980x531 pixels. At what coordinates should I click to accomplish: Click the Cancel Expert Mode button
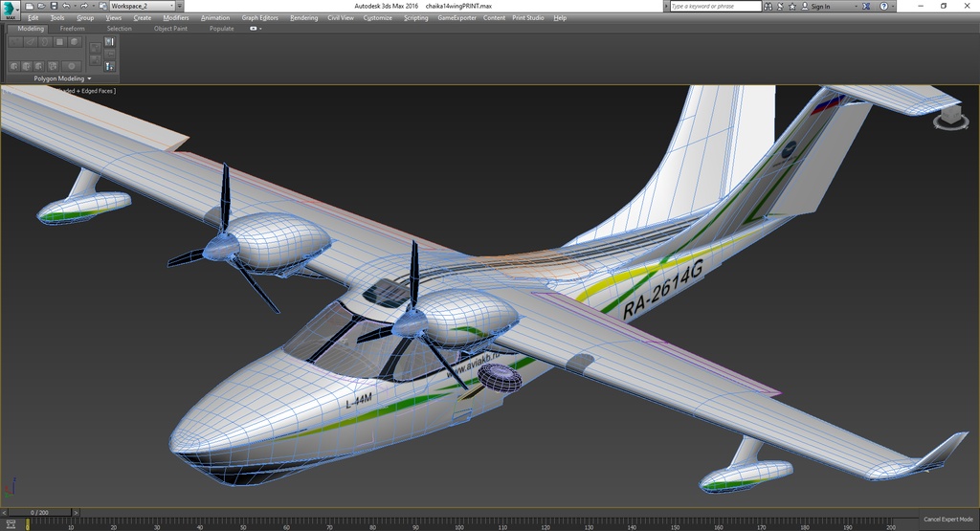point(948,520)
